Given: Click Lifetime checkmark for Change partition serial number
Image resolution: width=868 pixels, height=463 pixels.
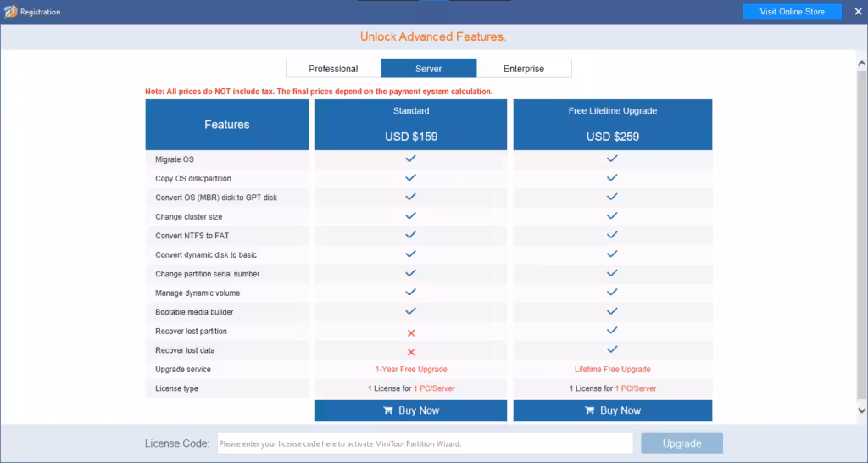Looking at the screenshot, I should (x=612, y=274).
